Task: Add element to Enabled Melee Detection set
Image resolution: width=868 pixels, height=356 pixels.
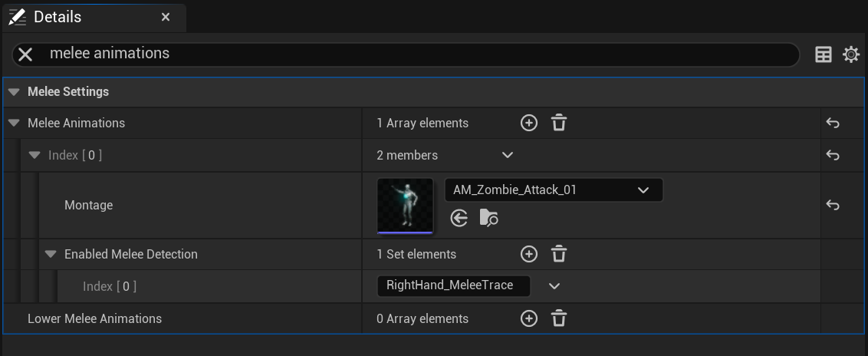Action: point(529,254)
